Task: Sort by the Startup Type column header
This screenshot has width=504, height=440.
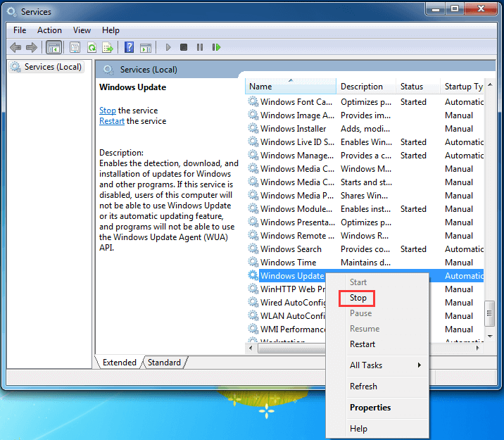Action: click(x=462, y=87)
